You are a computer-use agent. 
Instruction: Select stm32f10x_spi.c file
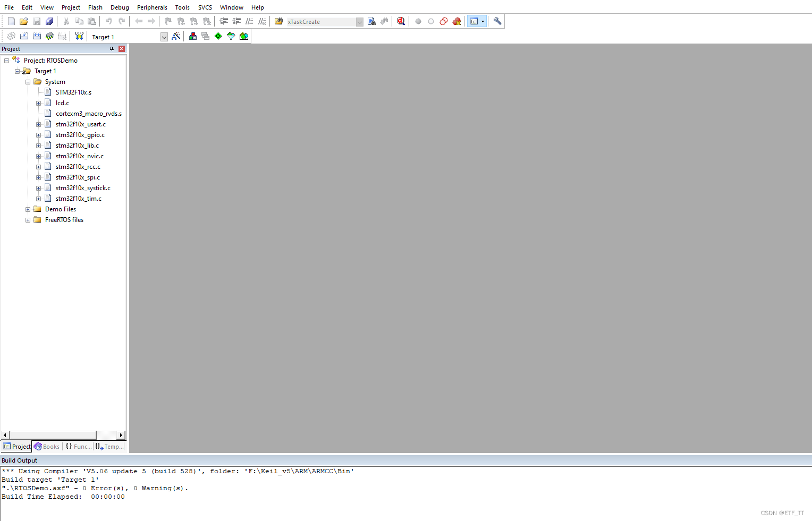pyautogui.click(x=78, y=177)
